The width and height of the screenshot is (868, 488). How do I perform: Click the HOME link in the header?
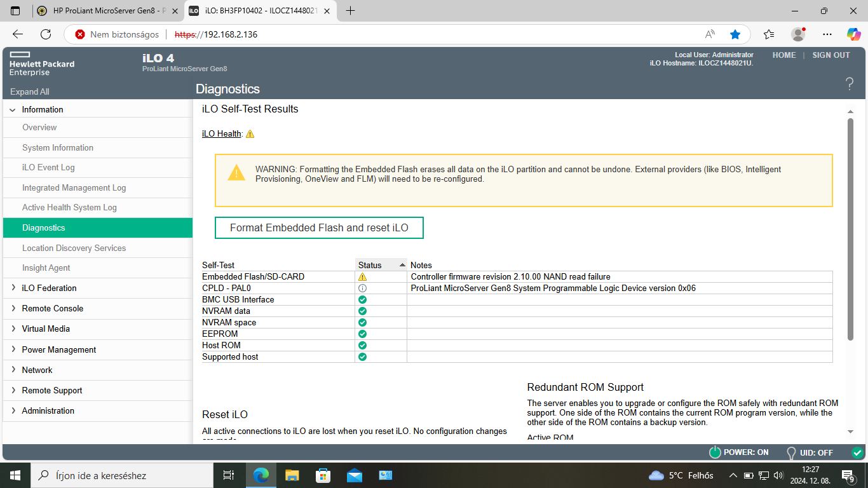pos(784,55)
